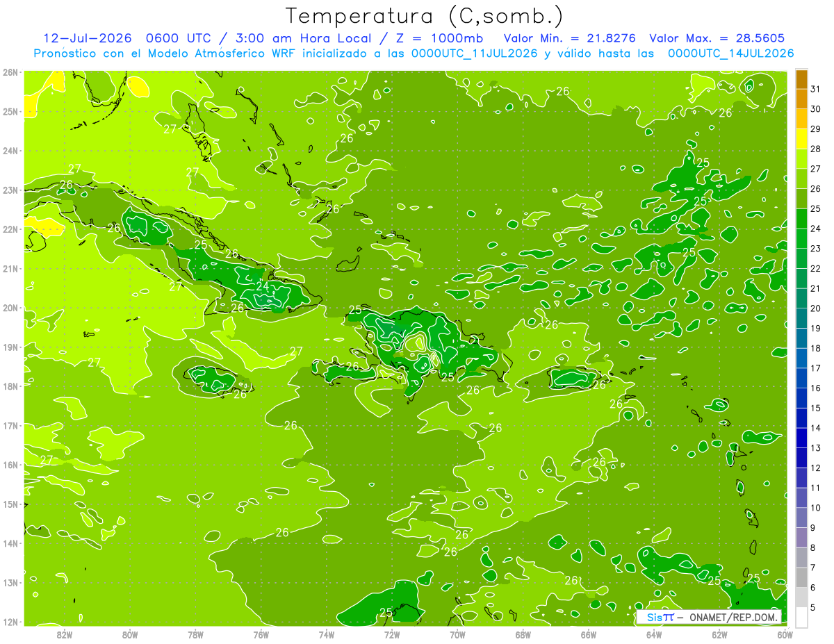Click the '0000UTC_11JUL2026' initialization time

474,53
